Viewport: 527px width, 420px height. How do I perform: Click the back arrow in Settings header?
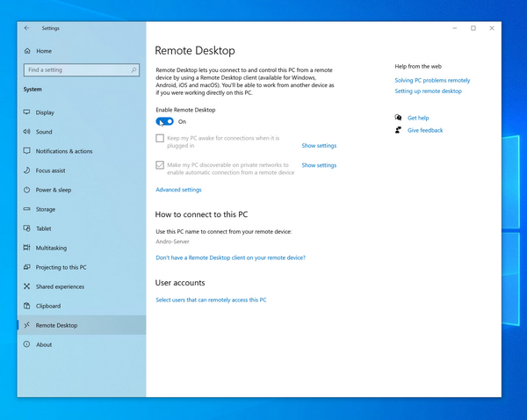coord(26,28)
